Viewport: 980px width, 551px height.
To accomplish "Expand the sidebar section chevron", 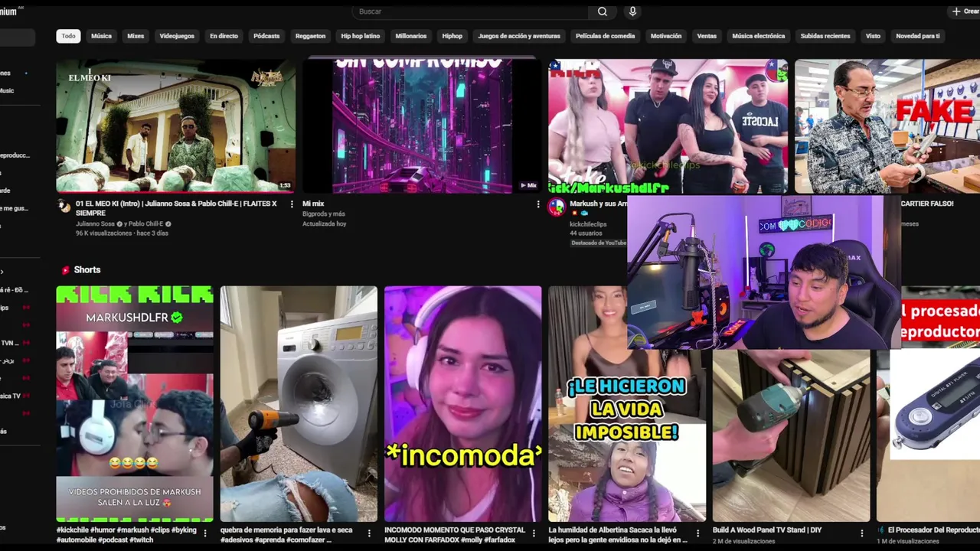I will [2, 272].
